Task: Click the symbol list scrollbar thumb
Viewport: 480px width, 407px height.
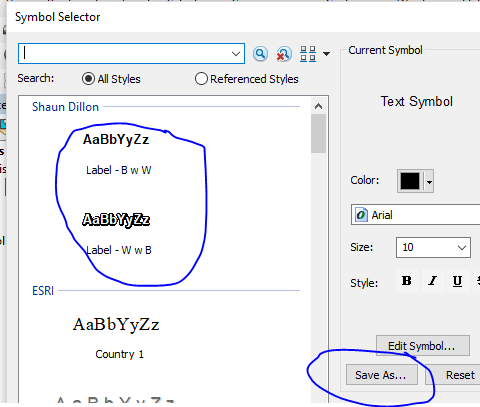Action: [x=318, y=134]
